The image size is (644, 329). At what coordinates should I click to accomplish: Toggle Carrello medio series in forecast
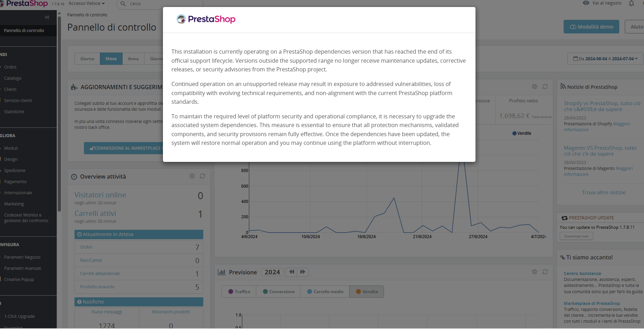(x=325, y=292)
